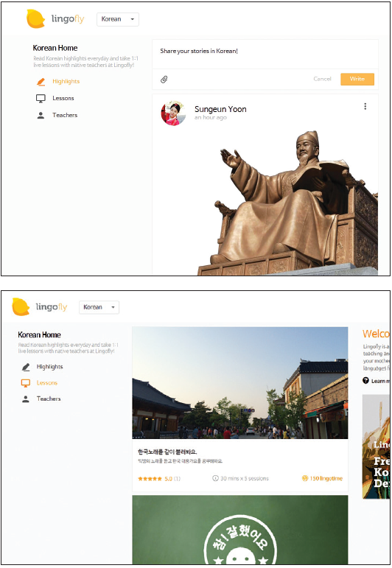
Task: Select Highlights in the bottom sidebar
Action: click(49, 367)
